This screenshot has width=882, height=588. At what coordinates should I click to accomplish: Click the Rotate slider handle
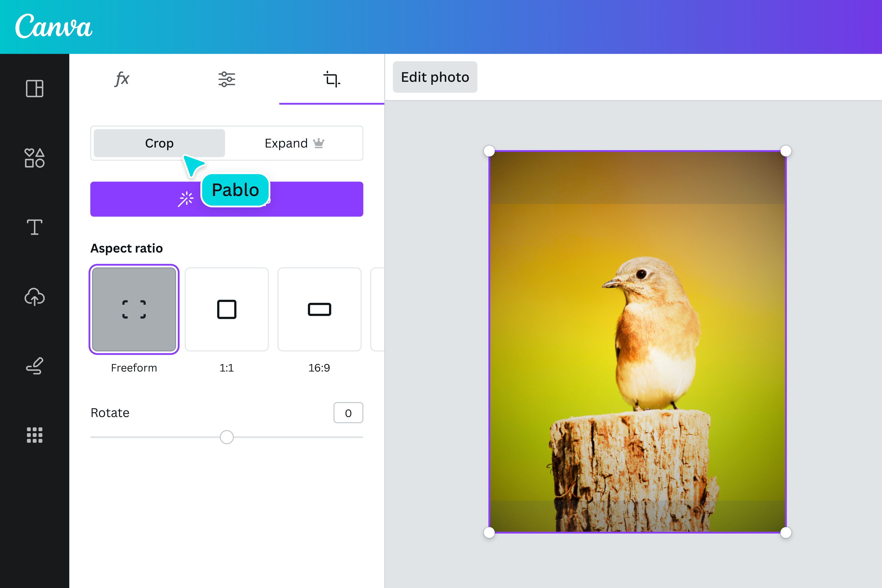(x=226, y=437)
